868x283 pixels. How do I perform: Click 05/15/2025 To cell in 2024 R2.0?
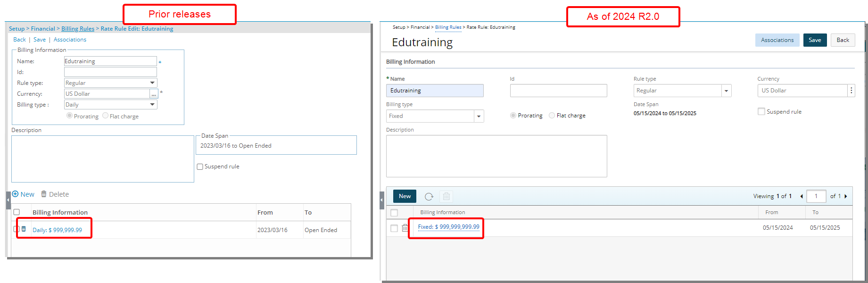tap(825, 228)
